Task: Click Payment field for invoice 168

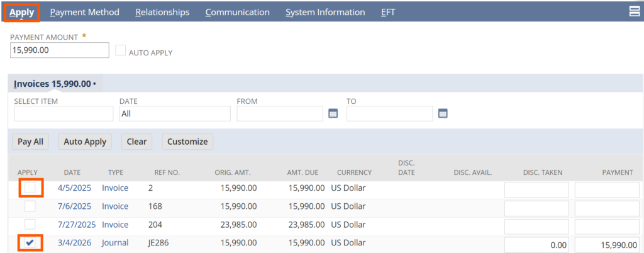Action: pyautogui.click(x=607, y=208)
